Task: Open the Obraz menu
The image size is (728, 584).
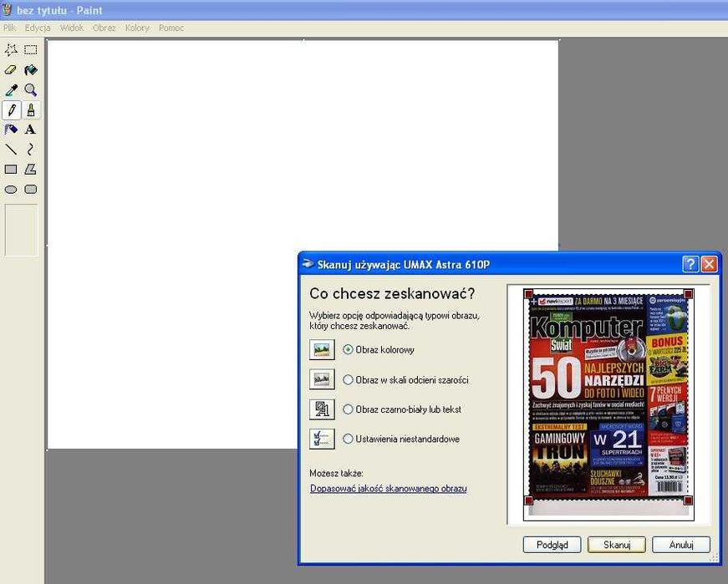Action: tap(104, 28)
